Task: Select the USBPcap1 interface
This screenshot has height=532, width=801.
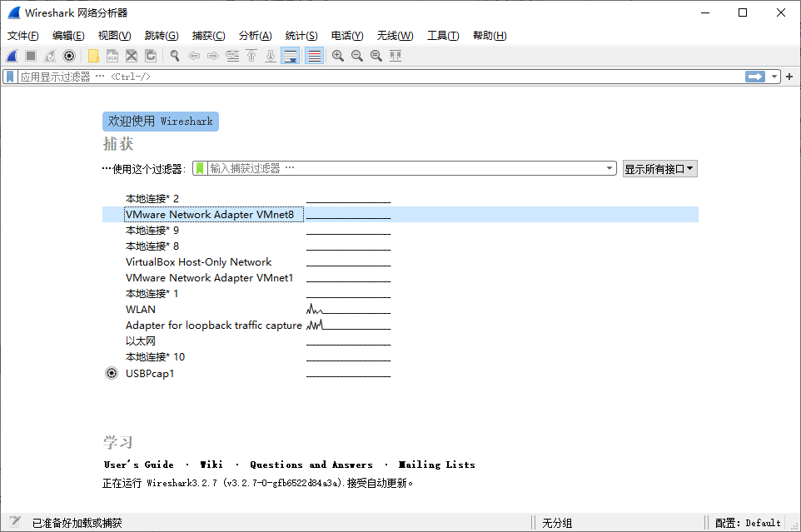Action: [x=400, y=373]
